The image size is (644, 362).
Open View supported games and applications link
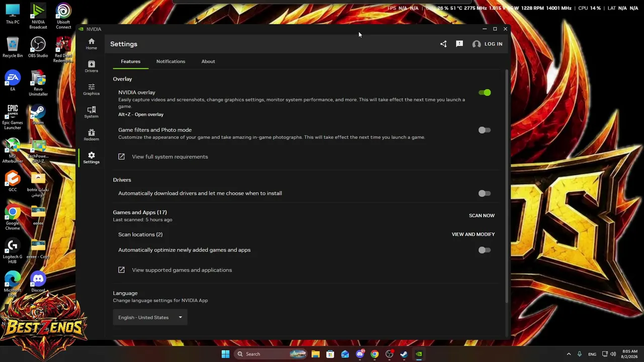175,270
